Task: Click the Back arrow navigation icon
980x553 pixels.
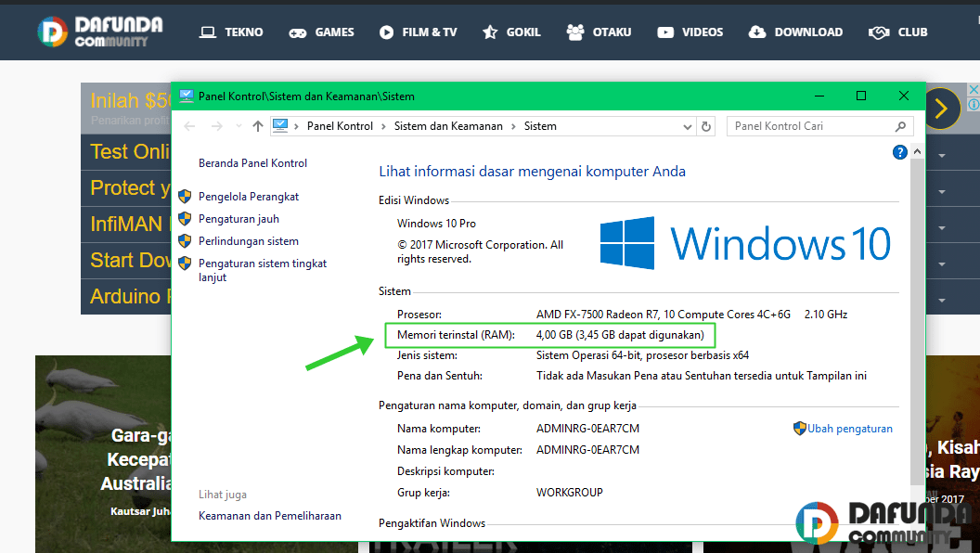Action: [189, 126]
